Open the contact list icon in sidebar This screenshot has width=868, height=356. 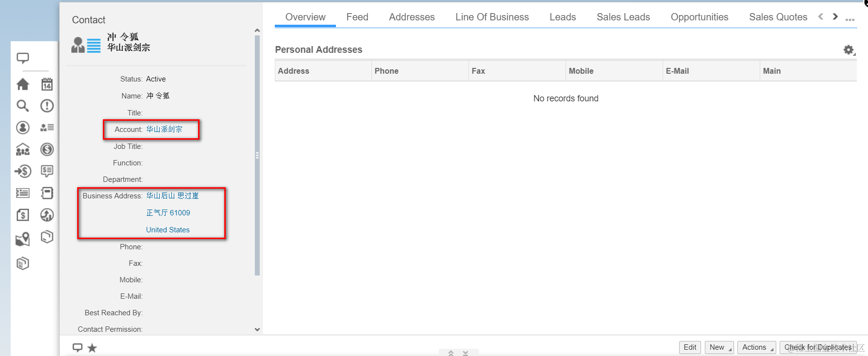tap(47, 128)
